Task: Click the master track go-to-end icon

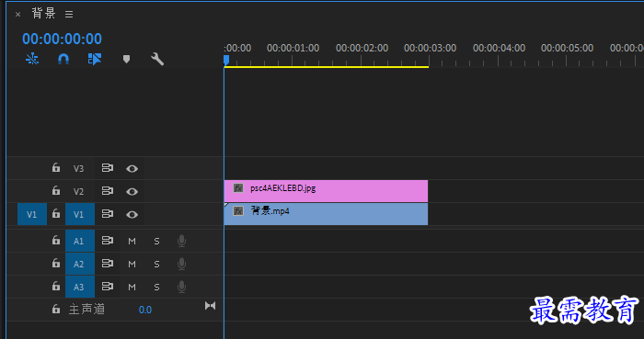Action: coord(211,306)
